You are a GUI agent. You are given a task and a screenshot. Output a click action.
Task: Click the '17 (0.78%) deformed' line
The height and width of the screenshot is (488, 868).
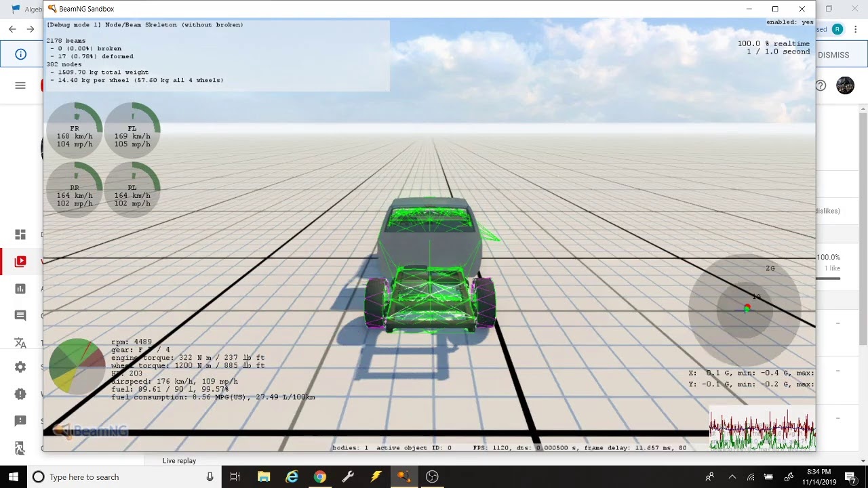(x=92, y=57)
